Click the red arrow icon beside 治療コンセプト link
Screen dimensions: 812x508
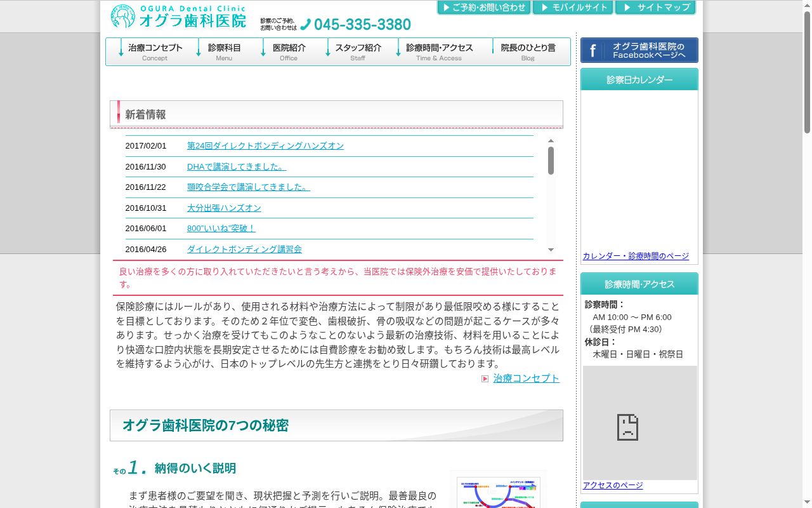(485, 378)
